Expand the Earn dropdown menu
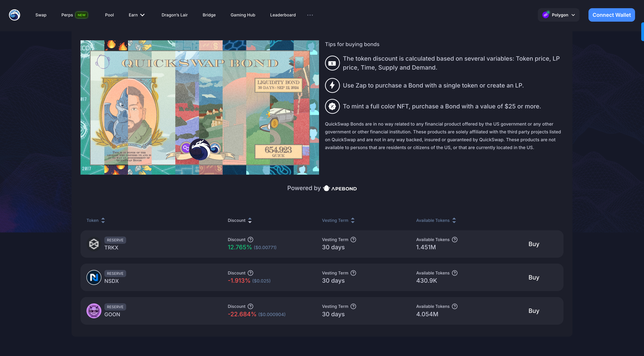Image resolution: width=644 pixels, height=356 pixels. click(137, 15)
